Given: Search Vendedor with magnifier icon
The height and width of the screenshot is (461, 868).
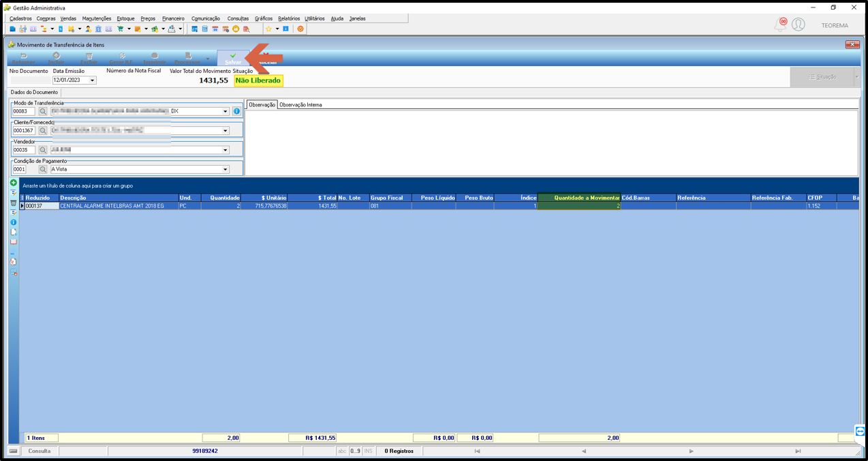Looking at the screenshot, I should click(x=43, y=150).
